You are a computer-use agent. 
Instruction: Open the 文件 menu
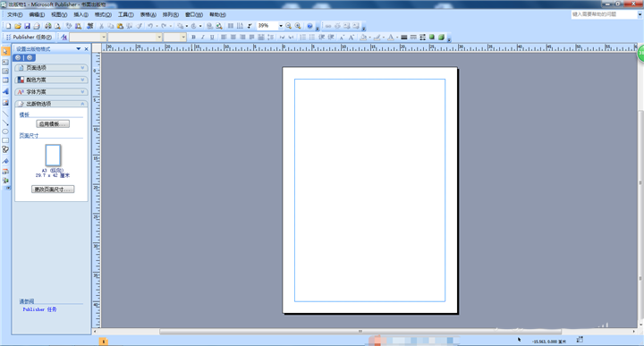(x=15, y=15)
